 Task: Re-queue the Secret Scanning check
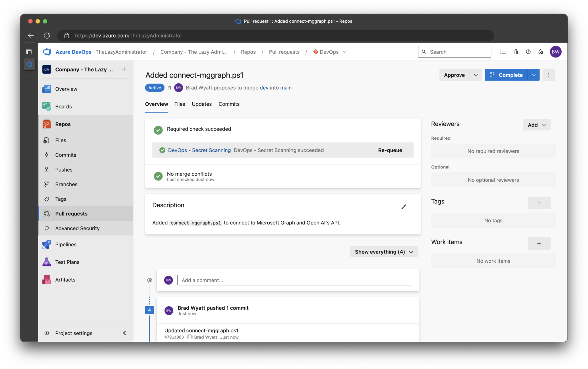(390, 150)
